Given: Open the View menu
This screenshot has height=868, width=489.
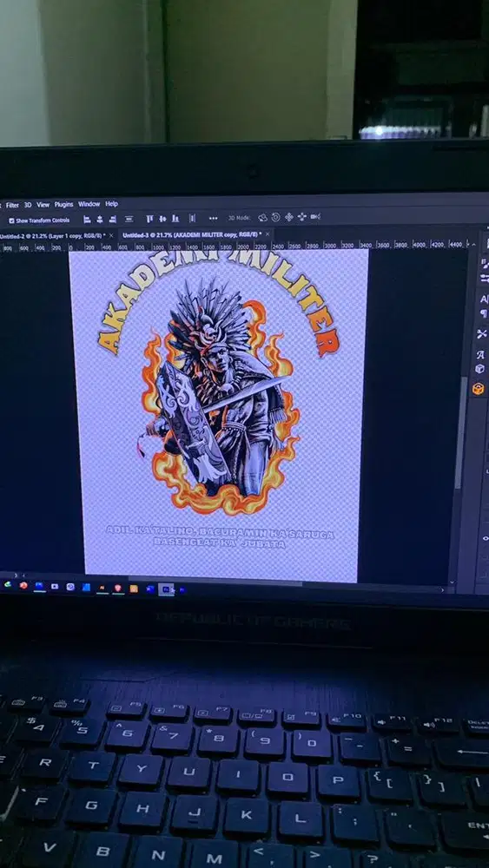Looking at the screenshot, I should [43, 205].
